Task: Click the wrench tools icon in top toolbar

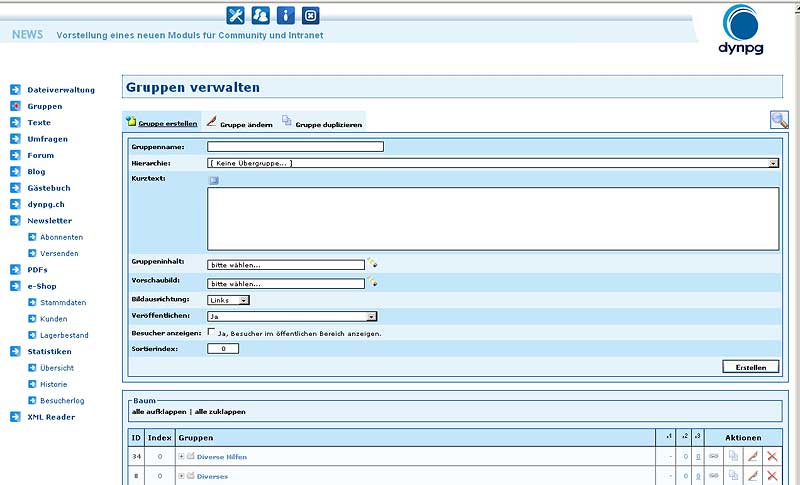Action: coord(236,15)
